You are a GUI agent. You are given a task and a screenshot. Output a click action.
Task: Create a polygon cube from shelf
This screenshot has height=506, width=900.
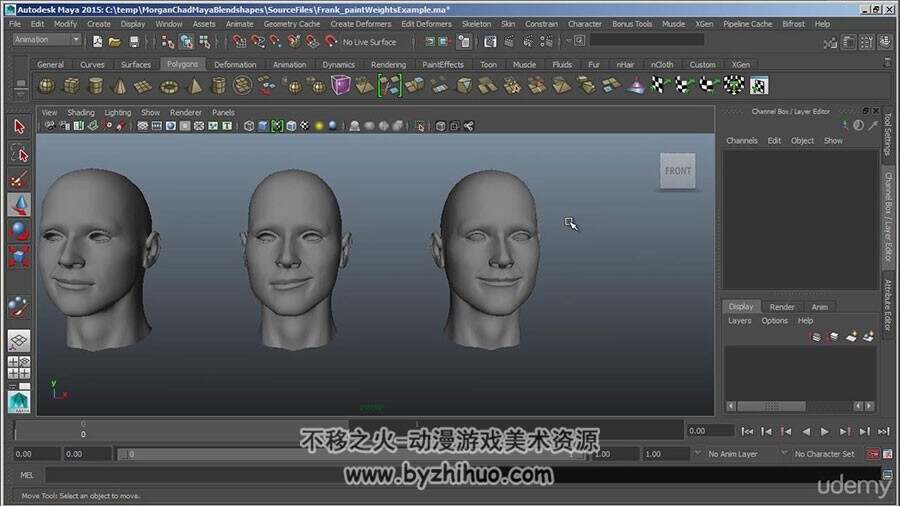pos(71,86)
